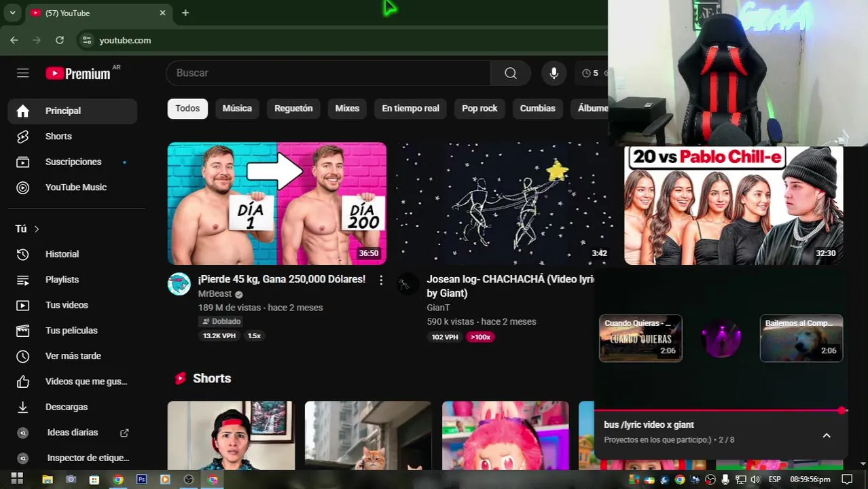Open the browser tab list dropdown
This screenshot has height=489, width=868.
point(12,13)
